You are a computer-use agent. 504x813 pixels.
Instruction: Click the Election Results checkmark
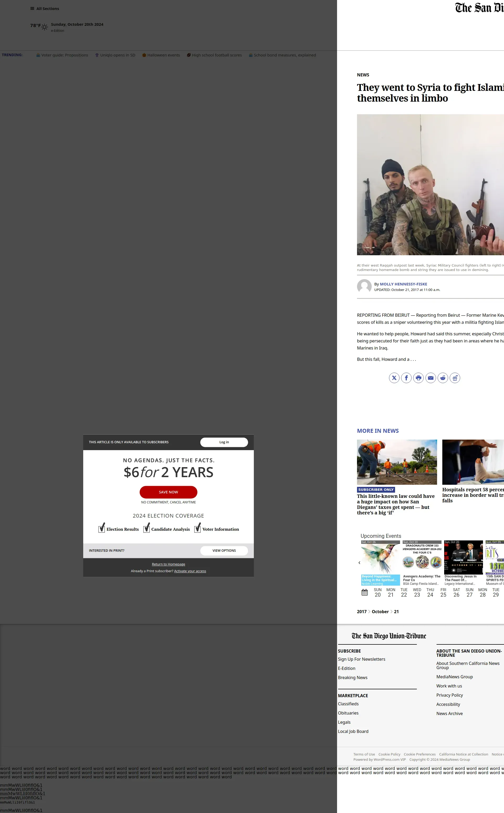point(102,528)
